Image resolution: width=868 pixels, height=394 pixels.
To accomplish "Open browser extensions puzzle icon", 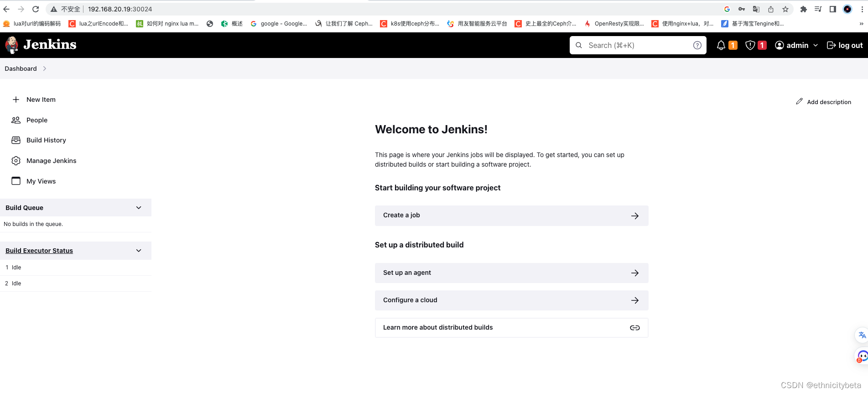I will point(804,9).
